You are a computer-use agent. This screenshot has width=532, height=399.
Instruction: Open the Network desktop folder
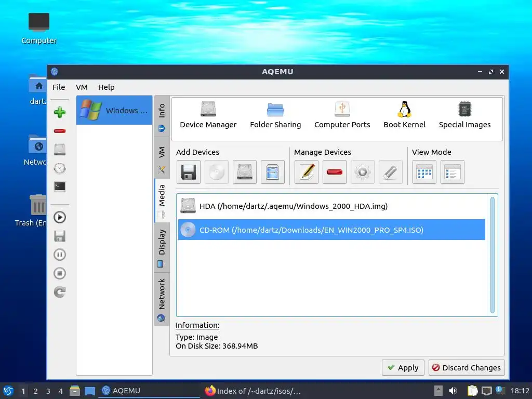point(35,150)
